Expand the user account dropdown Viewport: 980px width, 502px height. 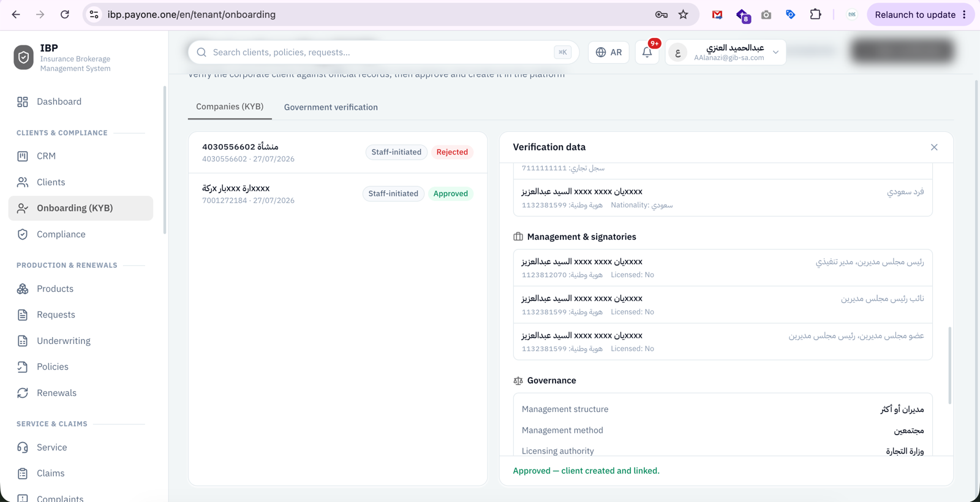pyautogui.click(x=726, y=53)
